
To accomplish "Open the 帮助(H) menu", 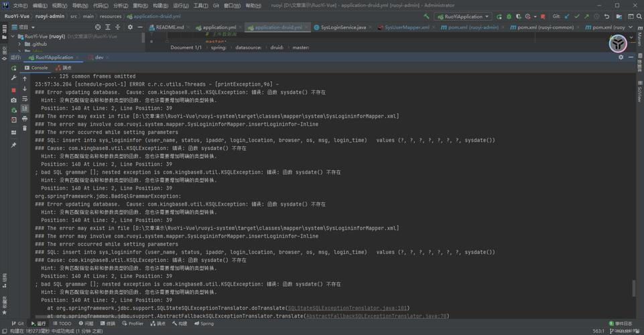I will pos(253,5).
